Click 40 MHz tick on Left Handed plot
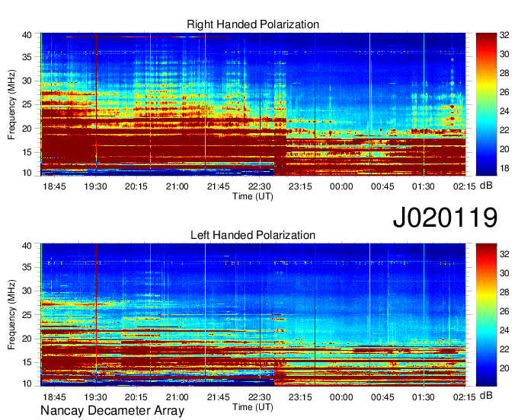 pos(27,246)
